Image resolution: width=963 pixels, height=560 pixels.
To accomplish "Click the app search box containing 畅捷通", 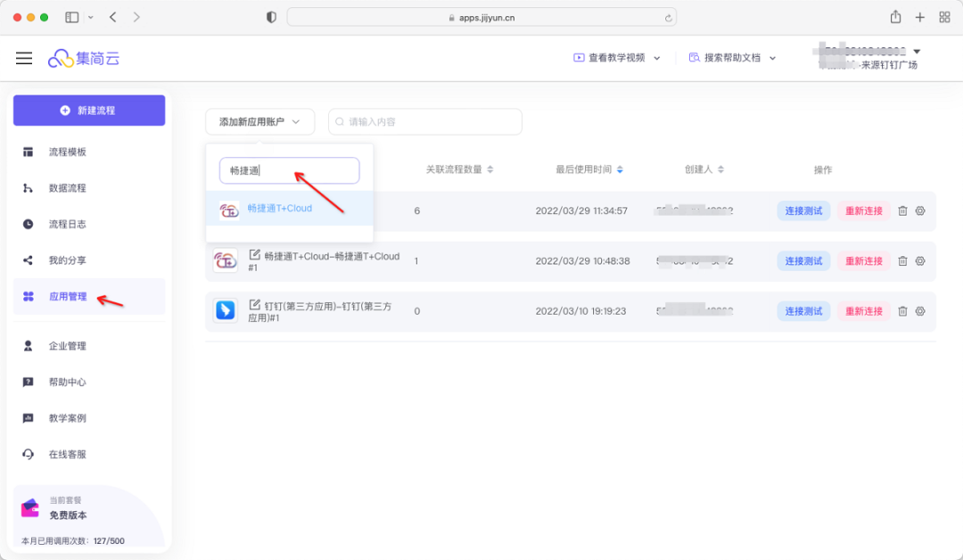I will point(289,170).
